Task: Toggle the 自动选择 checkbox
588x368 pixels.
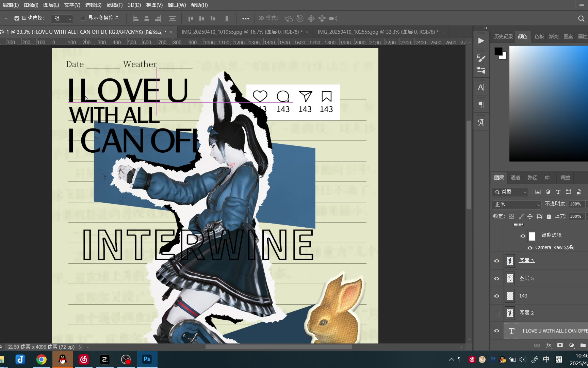Action: tap(17, 18)
